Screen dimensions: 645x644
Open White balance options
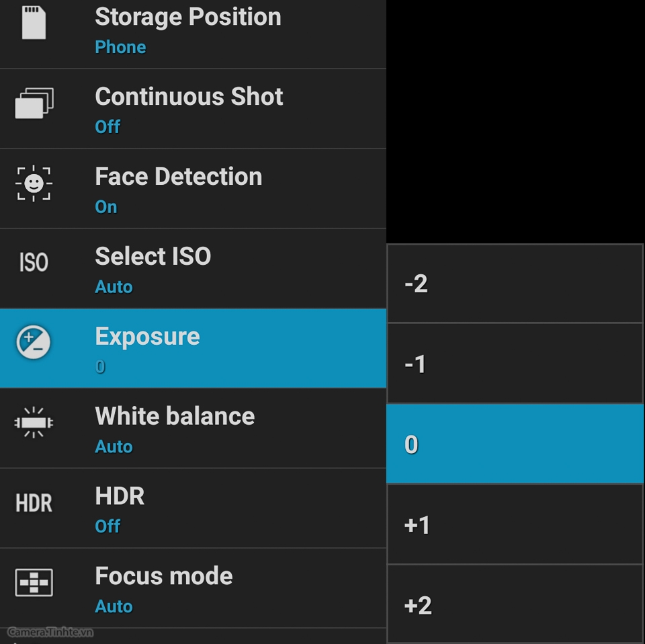tap(193, 428)
